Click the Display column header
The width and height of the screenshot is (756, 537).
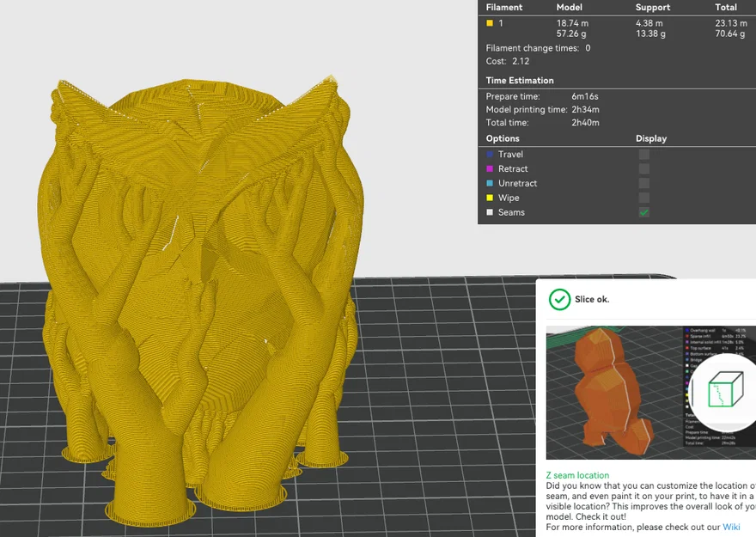(x=651, y=138)
